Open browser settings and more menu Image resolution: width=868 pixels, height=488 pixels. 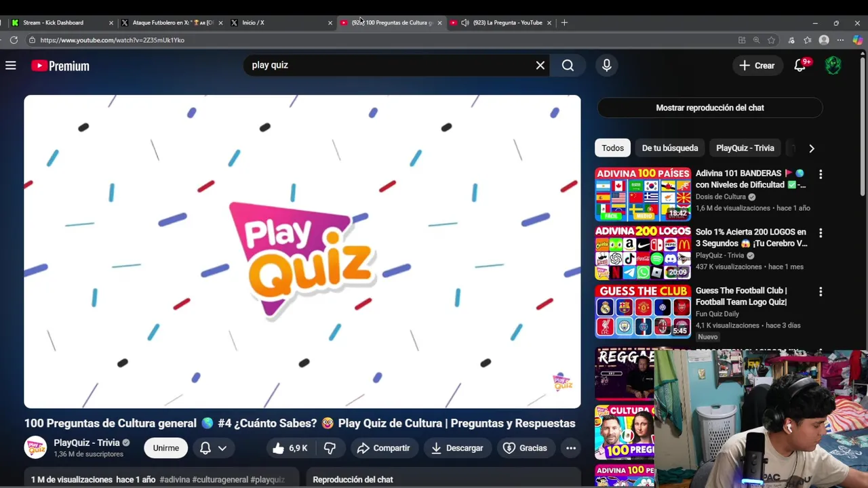coord(841,40)
